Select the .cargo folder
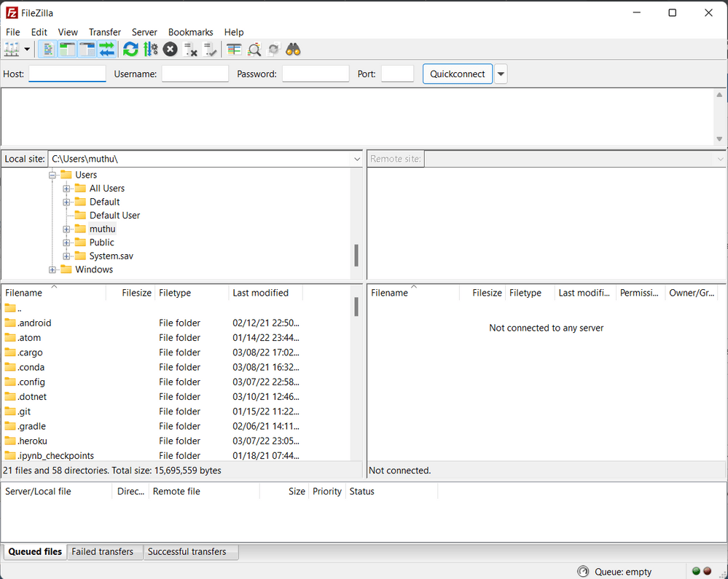Image resolution: width=728 pixels, height=579 pixels. coord(23,352)
